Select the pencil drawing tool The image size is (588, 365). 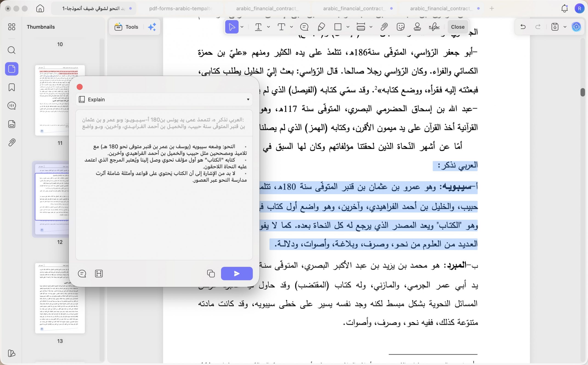321,27
